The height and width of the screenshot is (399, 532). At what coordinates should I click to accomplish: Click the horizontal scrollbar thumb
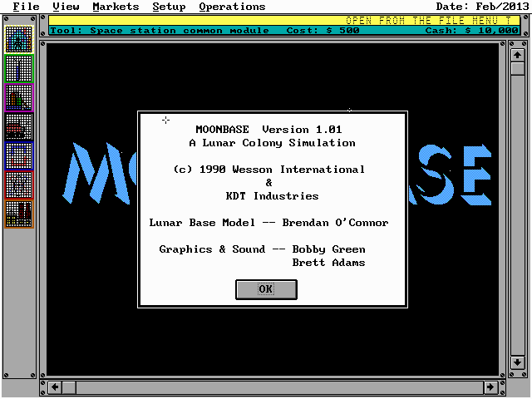tap(69, 387)
